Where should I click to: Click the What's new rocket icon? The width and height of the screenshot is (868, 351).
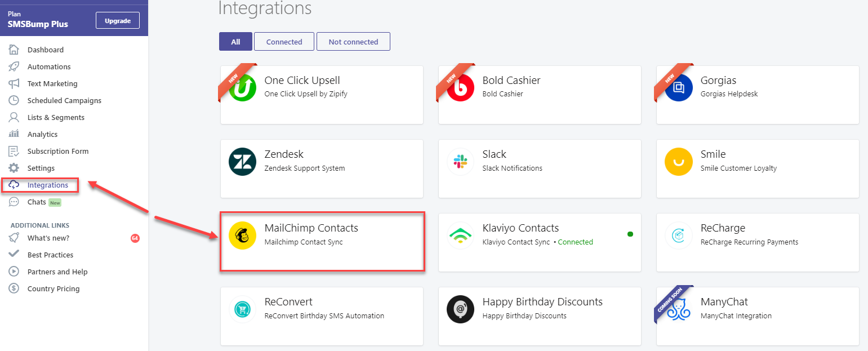point(14,238)
